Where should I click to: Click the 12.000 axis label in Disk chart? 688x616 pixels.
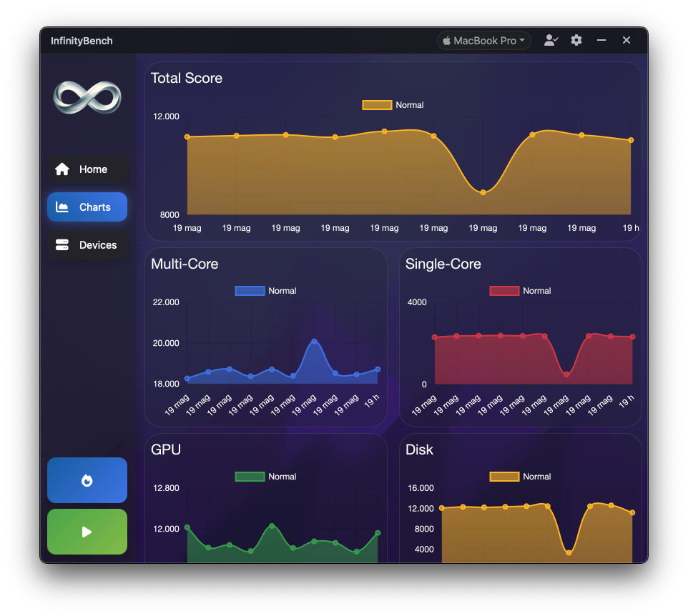421,509
